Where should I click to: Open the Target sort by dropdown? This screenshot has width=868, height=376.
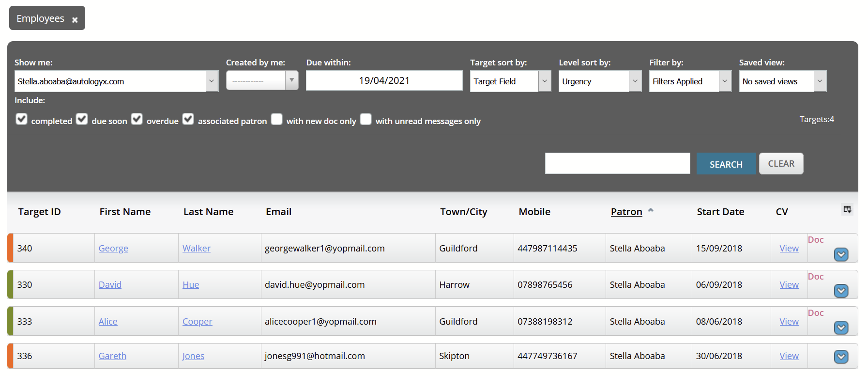(510, 81)
